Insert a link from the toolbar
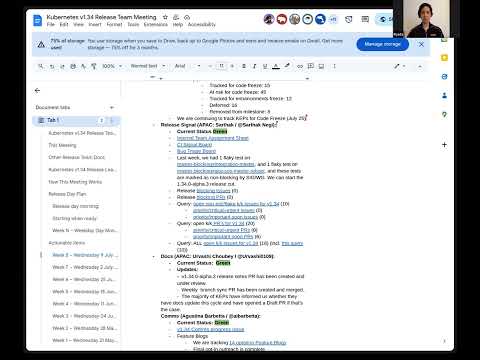 [x=300, y=66]
